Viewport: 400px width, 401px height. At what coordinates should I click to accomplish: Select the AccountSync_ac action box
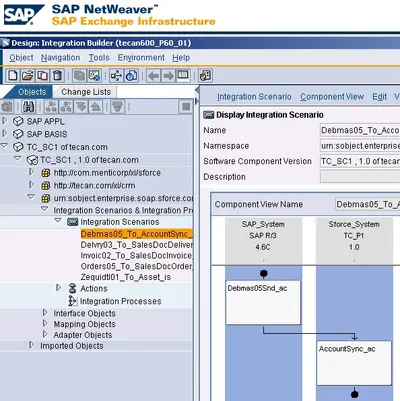pos(354,363)
